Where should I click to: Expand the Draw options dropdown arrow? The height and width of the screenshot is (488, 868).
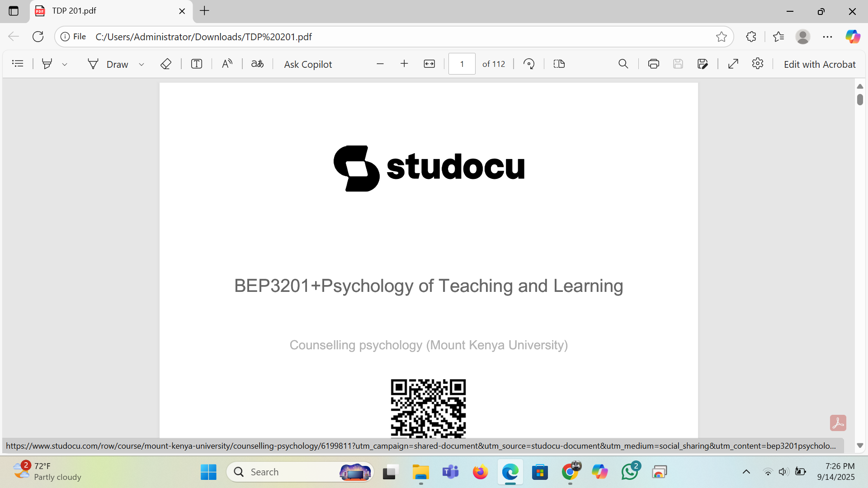[142, 65]
